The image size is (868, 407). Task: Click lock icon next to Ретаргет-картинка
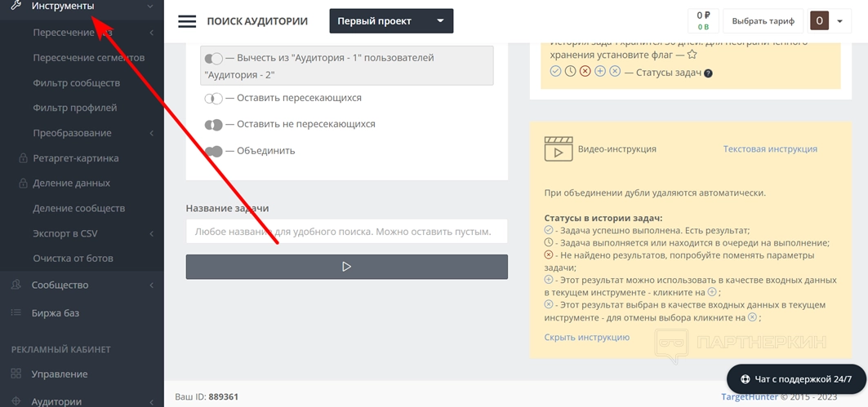[x=23, y=158]
